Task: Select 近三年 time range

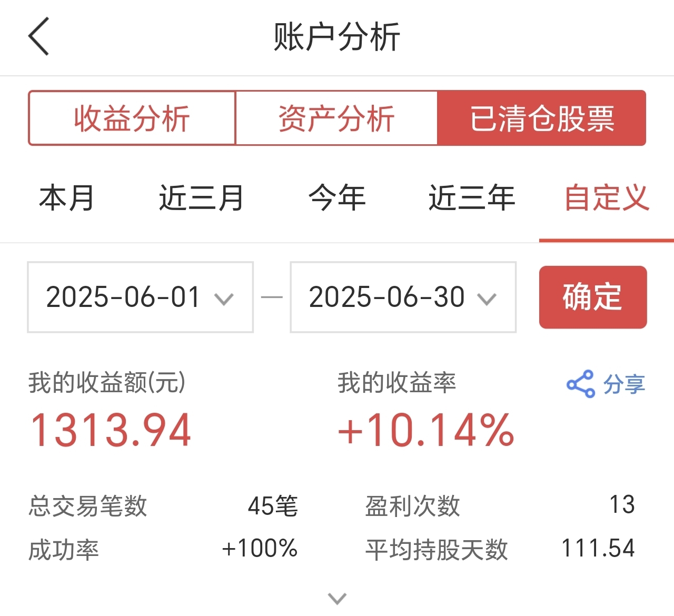Action: (472, 198)
